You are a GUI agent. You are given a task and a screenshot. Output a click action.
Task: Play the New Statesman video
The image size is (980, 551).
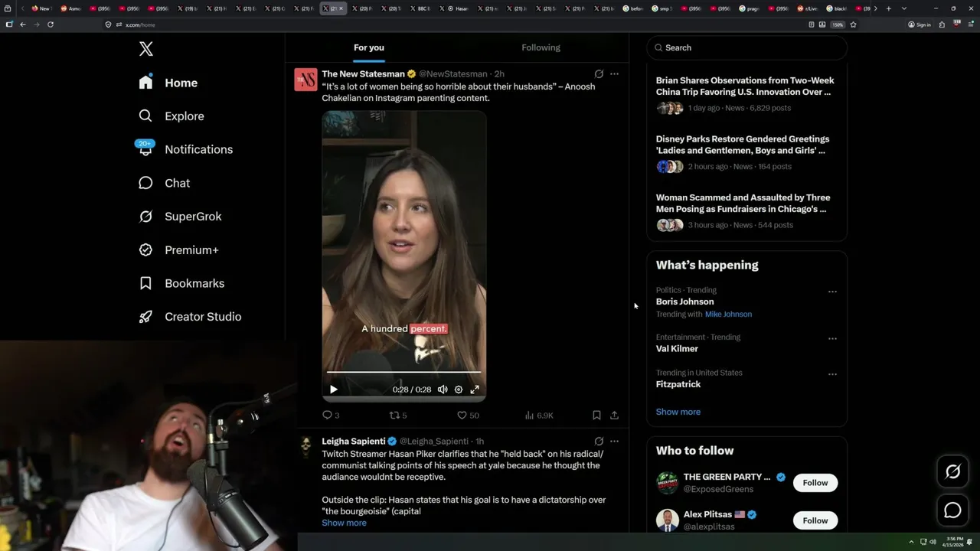[333, 390]
